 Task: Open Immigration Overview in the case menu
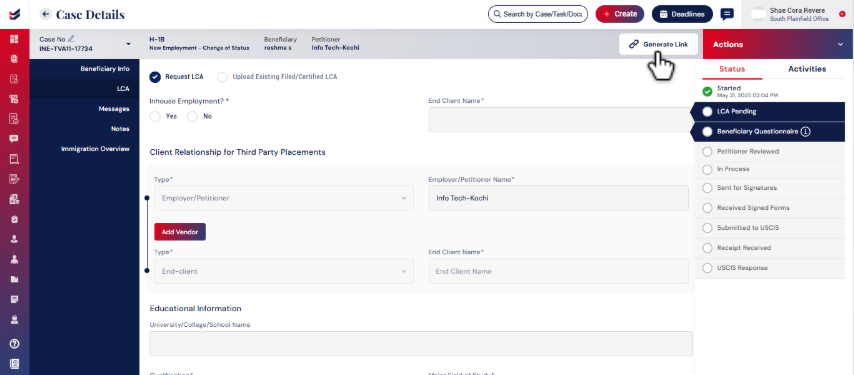tap(85, 149)
